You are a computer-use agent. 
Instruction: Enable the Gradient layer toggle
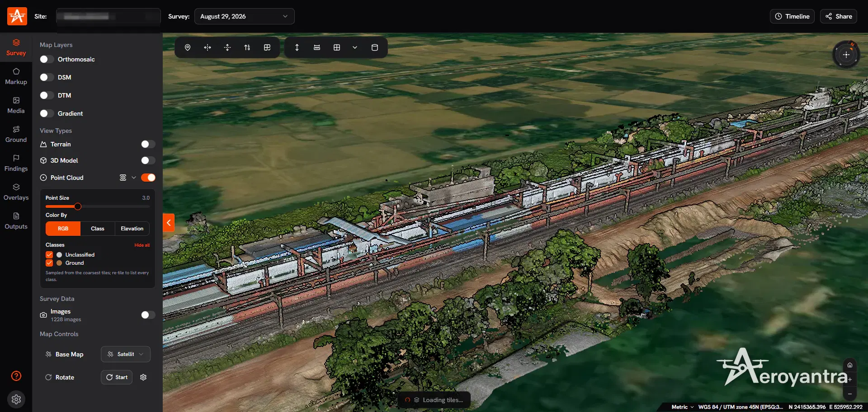[47, 113]
